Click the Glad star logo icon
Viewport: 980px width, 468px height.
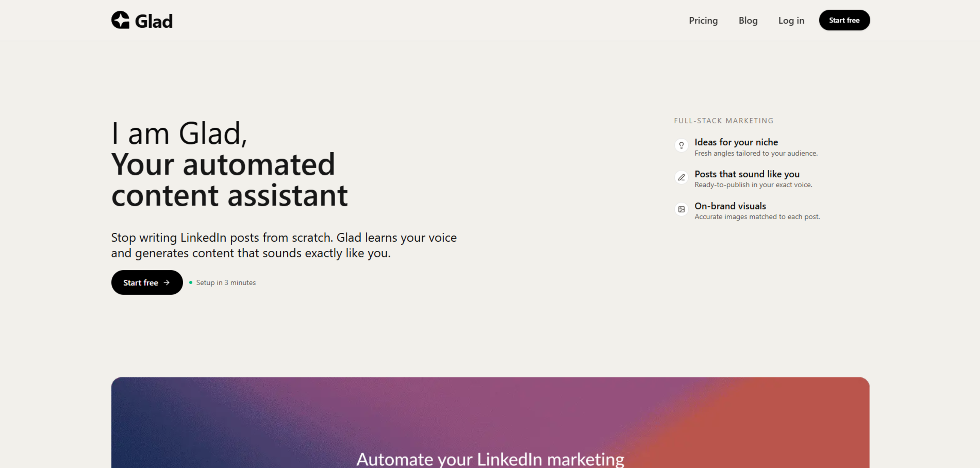click(120, 20)
